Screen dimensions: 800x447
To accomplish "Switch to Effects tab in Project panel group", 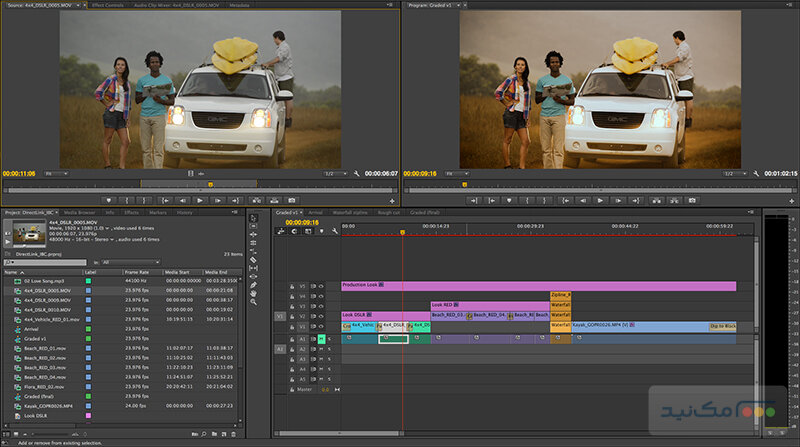I will 132,212.
